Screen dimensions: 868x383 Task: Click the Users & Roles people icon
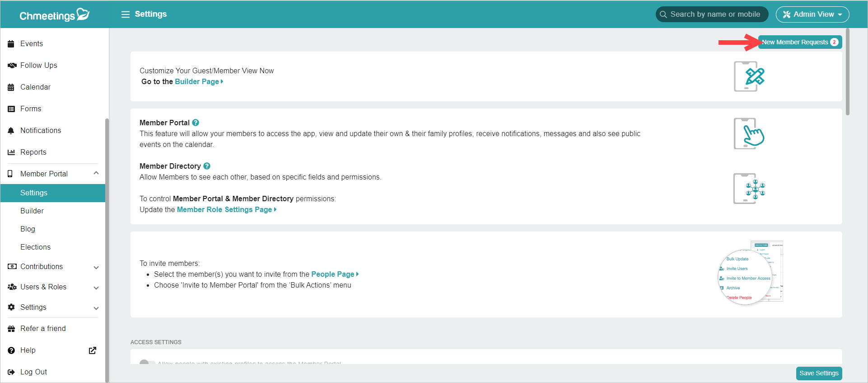(12, 287)
